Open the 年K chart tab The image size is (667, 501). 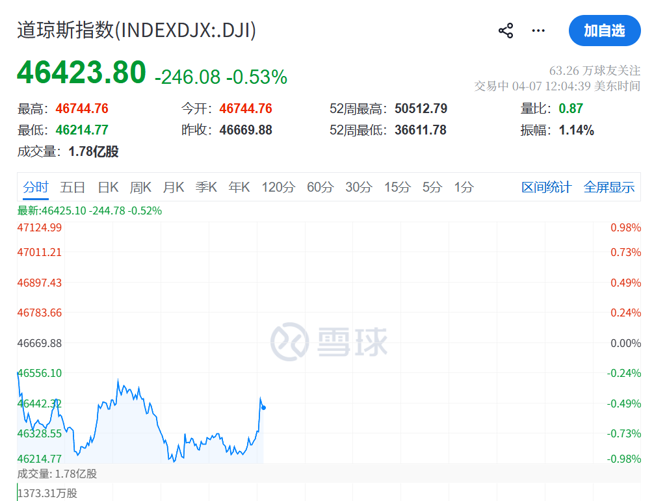[x=239, y=187]
